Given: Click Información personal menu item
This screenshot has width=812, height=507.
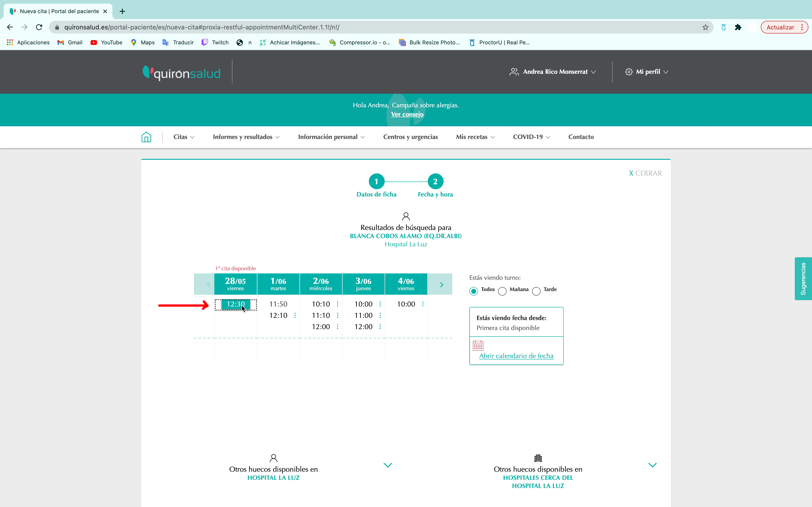Looking at the screenshot, I should click(331, 137).
